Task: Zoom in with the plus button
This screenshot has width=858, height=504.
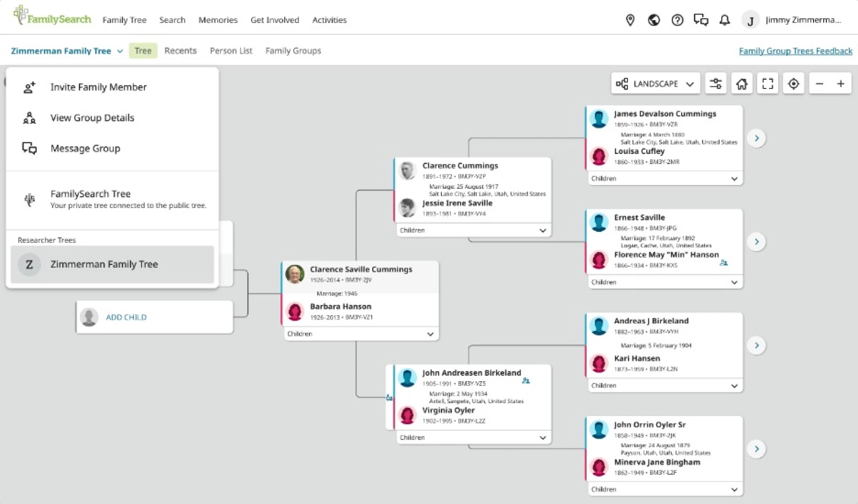Action: (840, 84)
